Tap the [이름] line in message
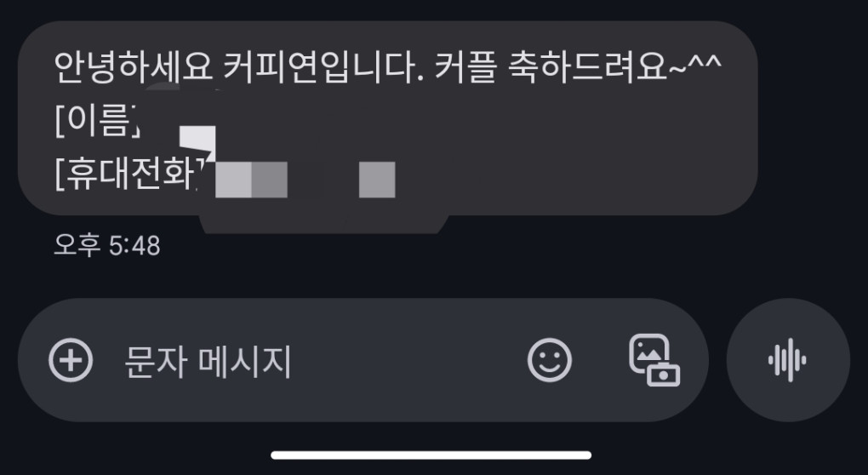868x475 pixels. coord(97,121)
